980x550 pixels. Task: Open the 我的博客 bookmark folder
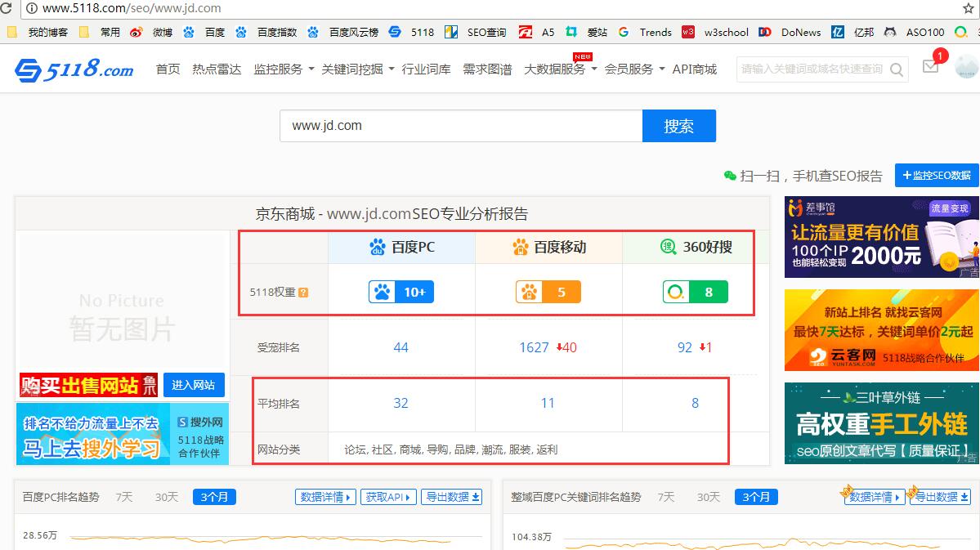38,32
